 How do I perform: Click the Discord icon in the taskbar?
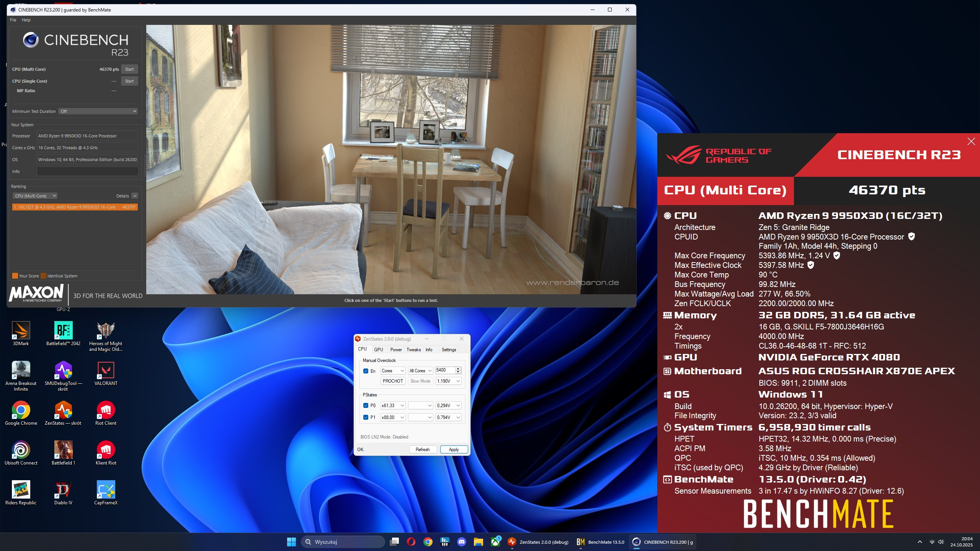[462, 542]
